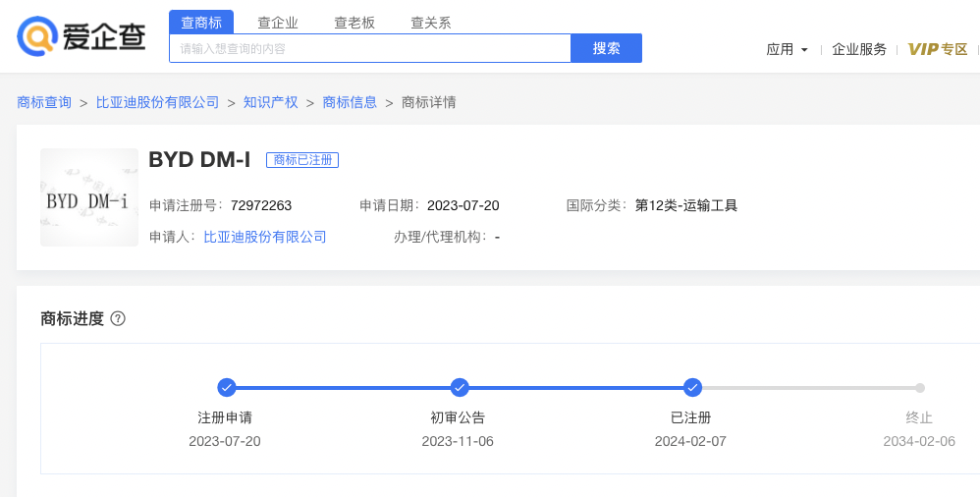This screenshot has height=497, width=980.
Task: Open applicant 比亚迪股份有限公司 link
Action: [x=265, y=237]
